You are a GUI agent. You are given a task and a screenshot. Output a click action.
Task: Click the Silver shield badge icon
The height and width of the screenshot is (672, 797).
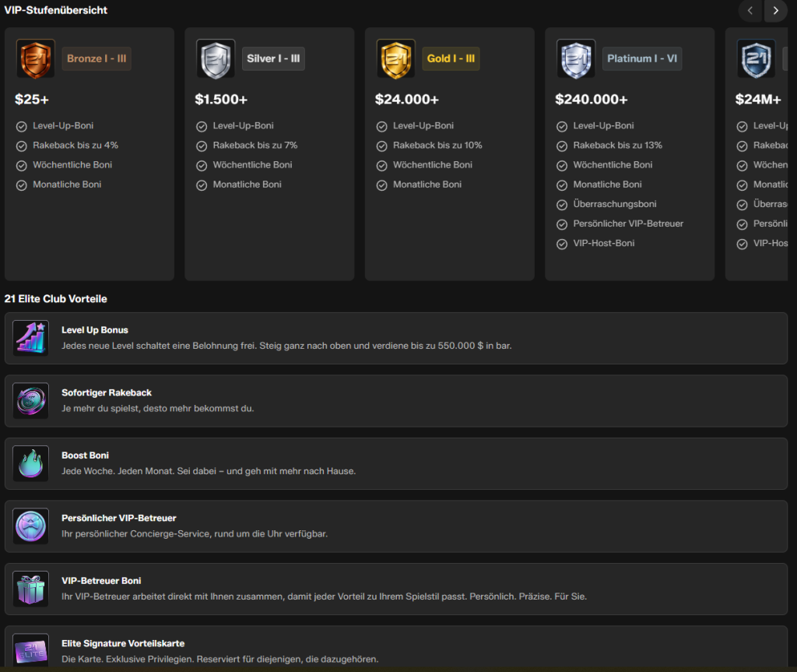216,58
